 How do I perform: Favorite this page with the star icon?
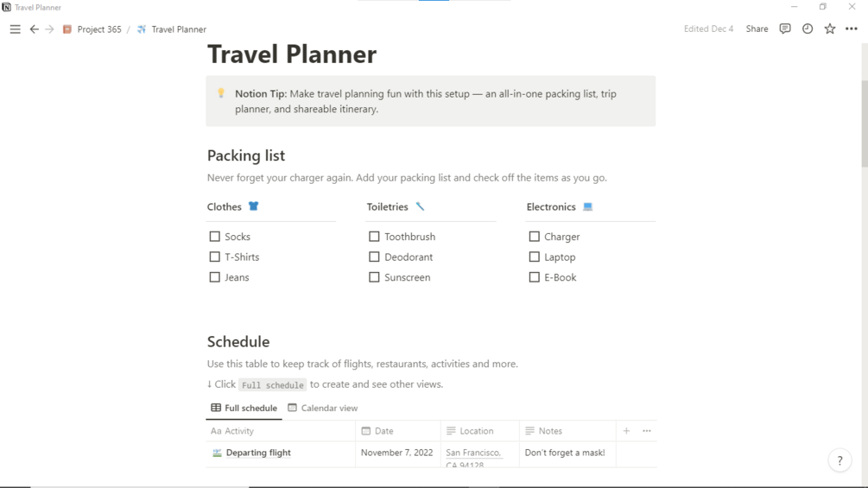pos(830,29)
